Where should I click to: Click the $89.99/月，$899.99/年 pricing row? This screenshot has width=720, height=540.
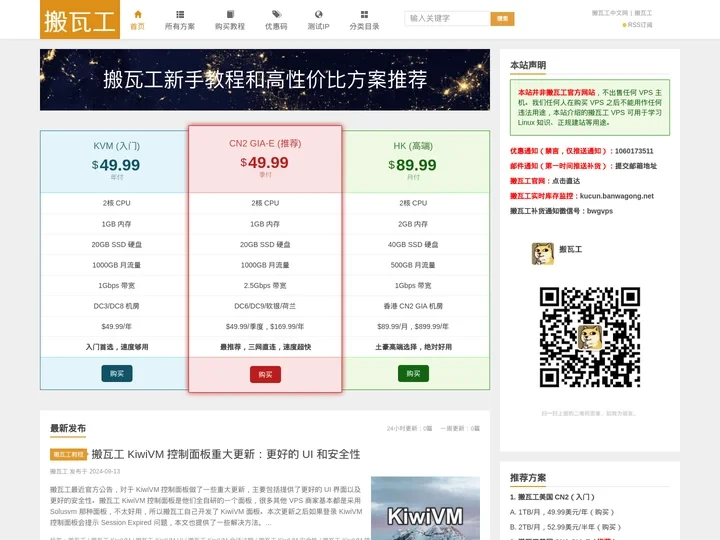point(413,326)
